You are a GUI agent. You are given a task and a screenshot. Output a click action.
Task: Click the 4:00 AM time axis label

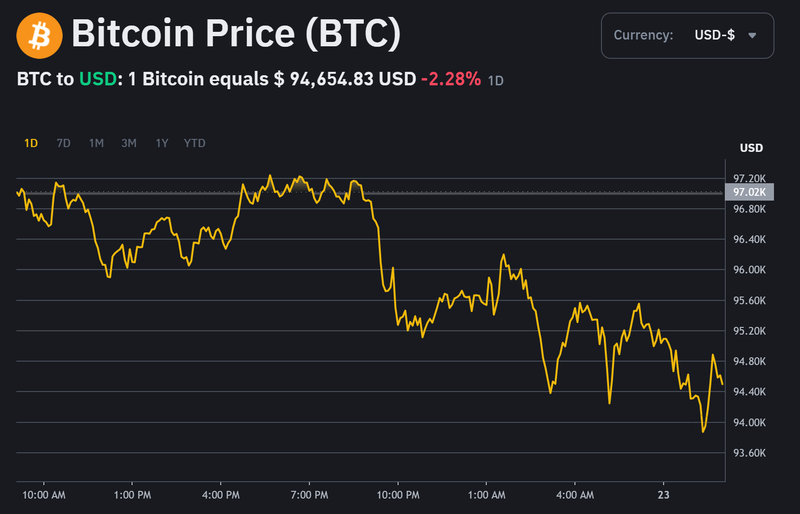[573, 495]
